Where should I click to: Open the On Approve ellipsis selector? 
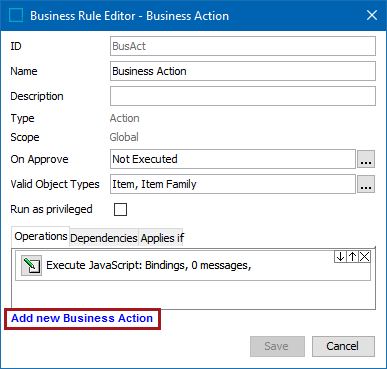tap(366, 159)
